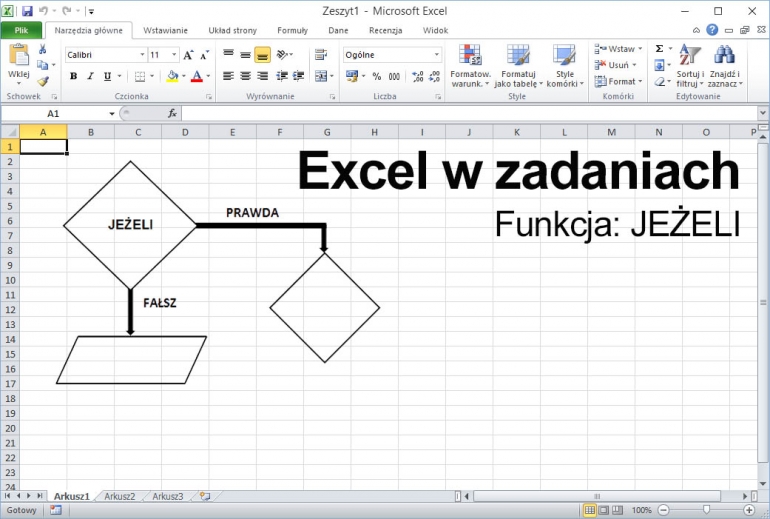Increase font size with the large A icon
The width and height of the screenshot is (770, 519).
point(188,55)
